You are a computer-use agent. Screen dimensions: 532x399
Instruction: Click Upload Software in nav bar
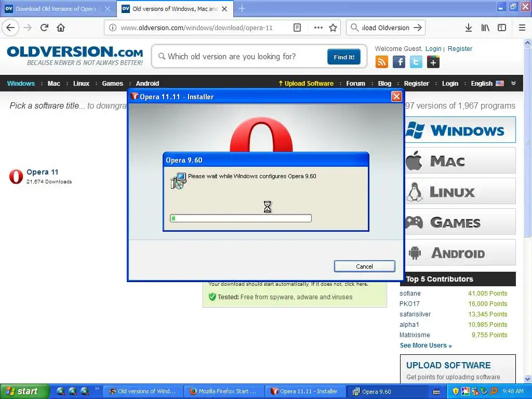pos(306,84)
